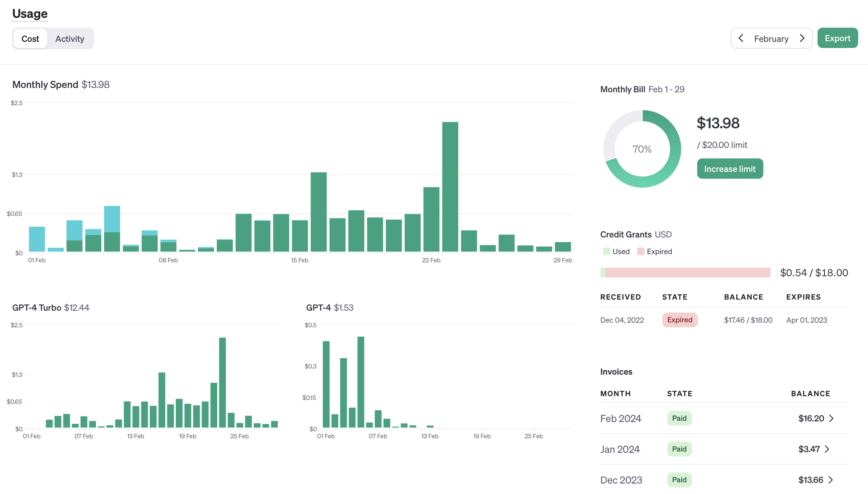Screen dimensions: 868x494
Task: Click the Increase limit button
Action: pyautogui.click(x=729, y=169)
